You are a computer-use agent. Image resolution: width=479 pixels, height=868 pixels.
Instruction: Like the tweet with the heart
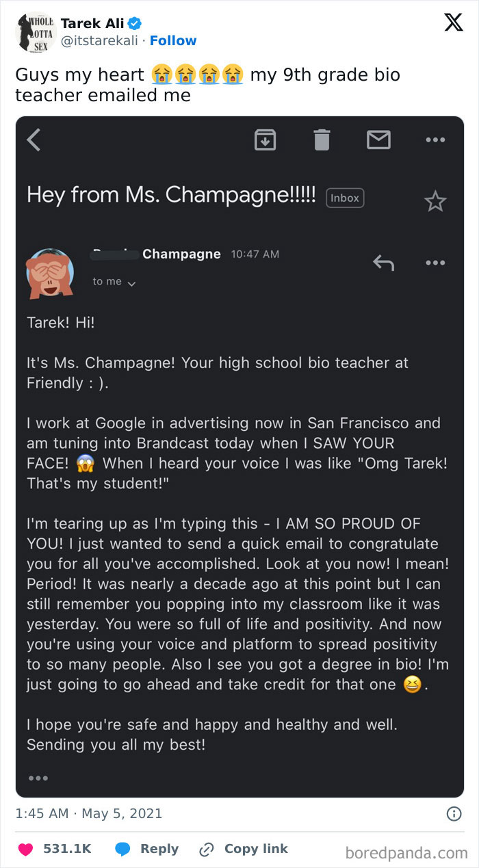point(25,849)
